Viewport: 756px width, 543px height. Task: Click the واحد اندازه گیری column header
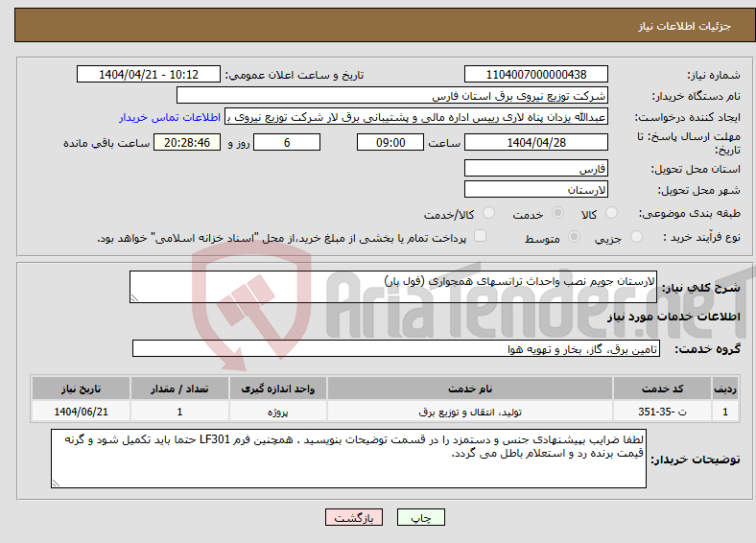click(278, 389)
